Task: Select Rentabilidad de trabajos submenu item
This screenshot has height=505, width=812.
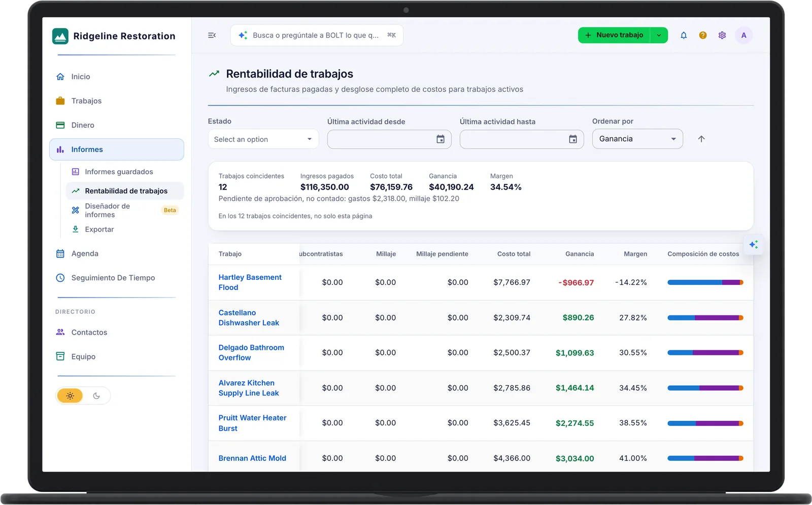Action: pyautogui.click(x=125, y=191)
